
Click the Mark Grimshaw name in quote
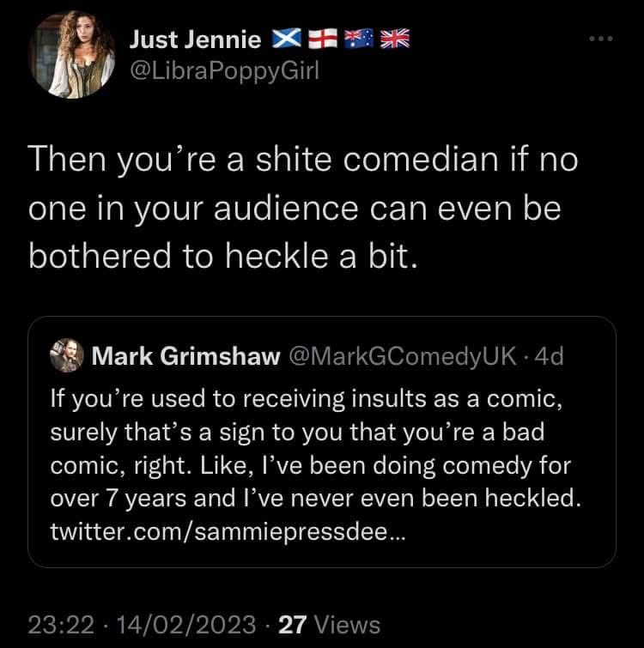[185, 356]
